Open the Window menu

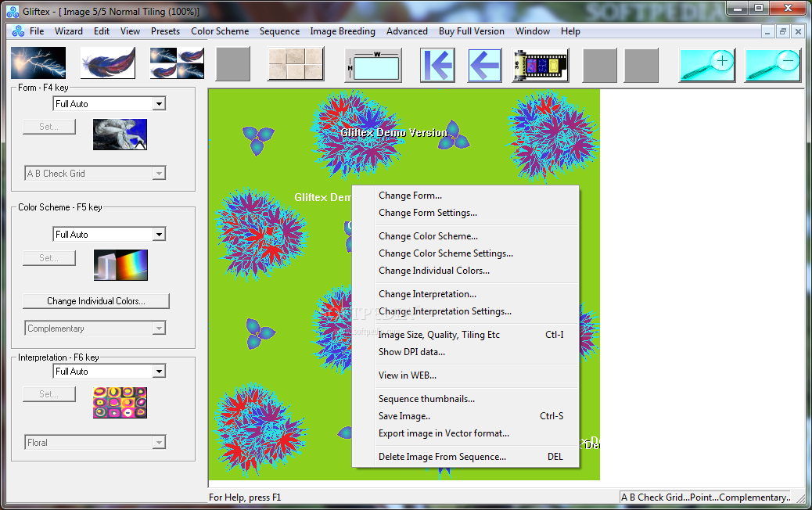[533, 31]
